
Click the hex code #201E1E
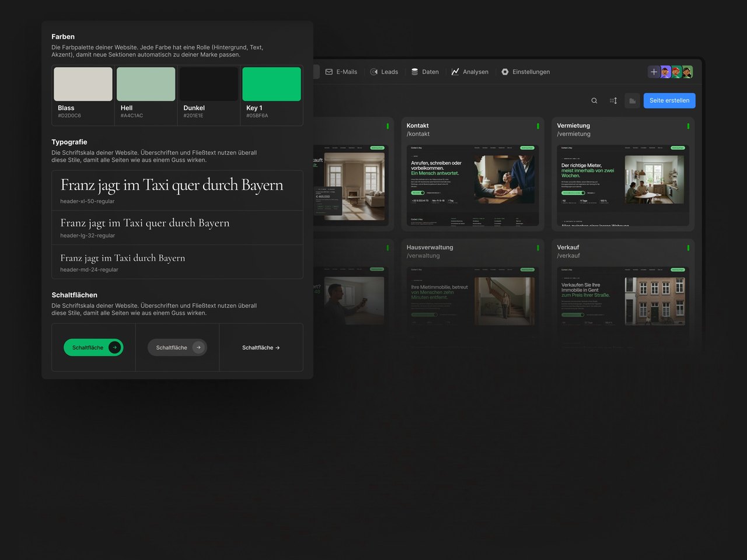(x=193, y=116)
